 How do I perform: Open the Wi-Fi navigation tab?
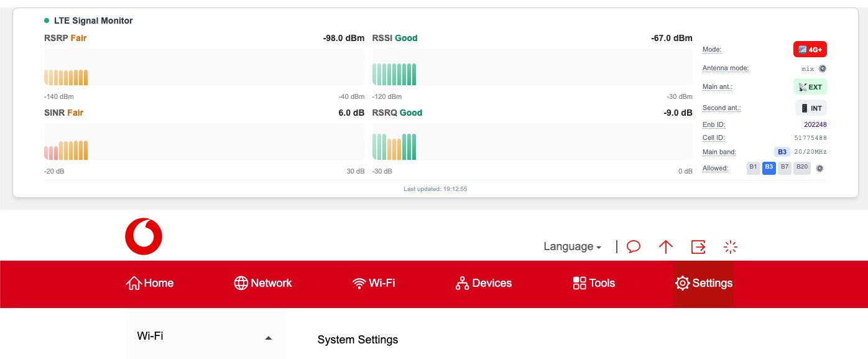[x=374, y=283]
